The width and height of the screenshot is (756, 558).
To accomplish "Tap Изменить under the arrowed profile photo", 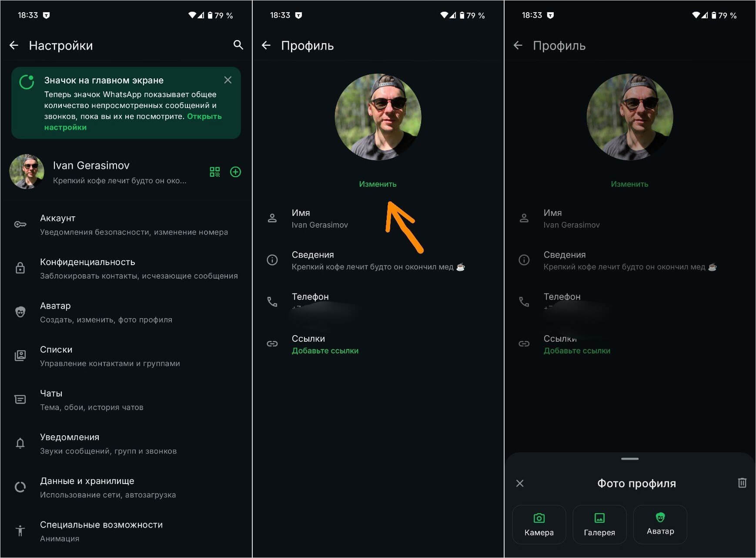I will tap(378, 184).
